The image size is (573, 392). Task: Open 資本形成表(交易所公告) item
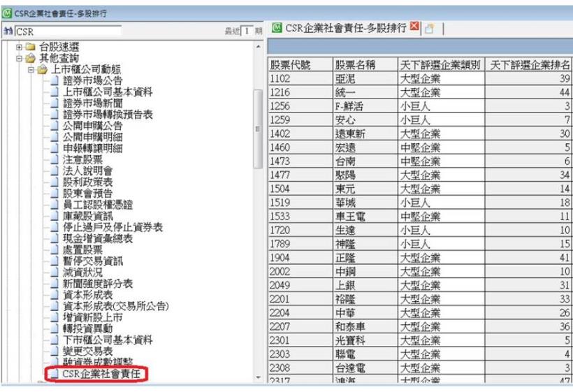point(115,306)
